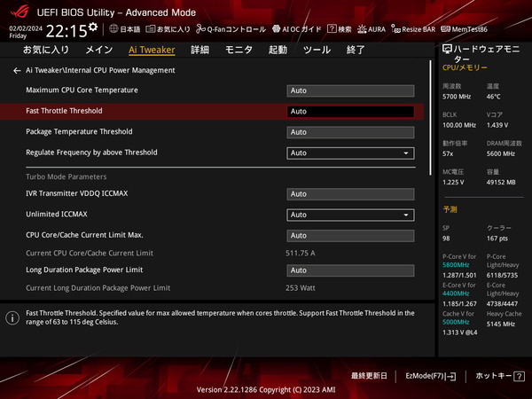This screenshot has height=399, width=532.
Task: Click the 5600 MHz DRAM frequency value
Action: [x=501, y=153]
